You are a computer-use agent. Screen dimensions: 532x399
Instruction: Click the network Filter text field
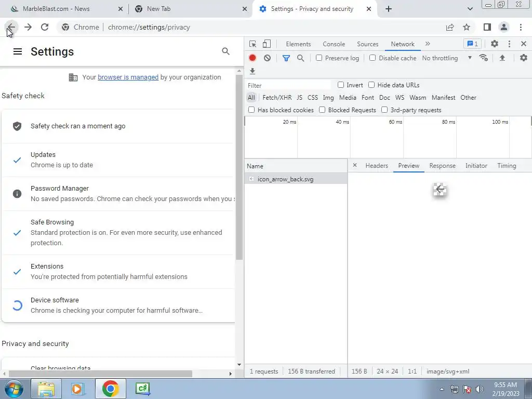click(288, 85)
